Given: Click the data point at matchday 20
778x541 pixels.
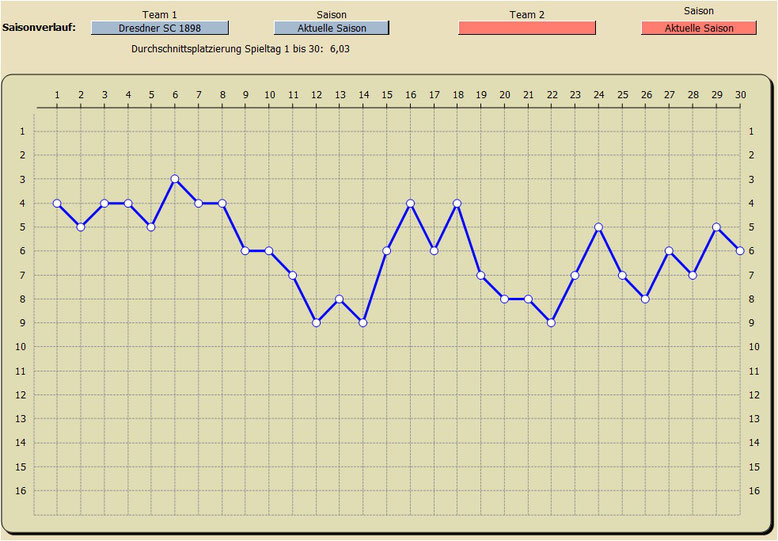Looking at the screenshot, I should pos(505,299).
